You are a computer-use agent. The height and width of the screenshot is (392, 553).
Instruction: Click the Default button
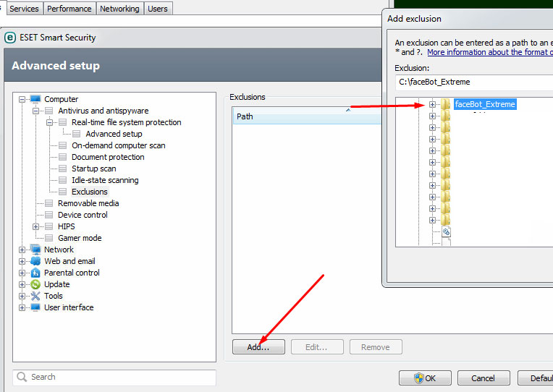[536, 378]
